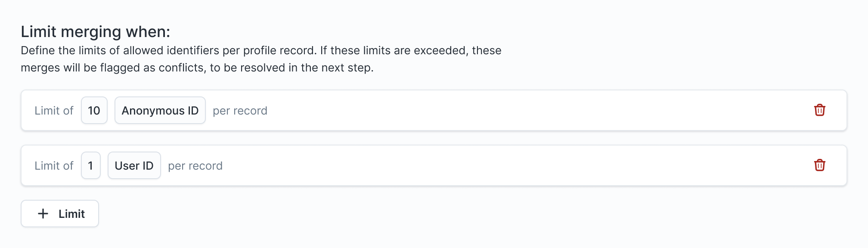Click the description line starting 'merges will be flagged'
Viewport: 868px width, 248px height.
pyautogui.click(x=197, y=68)
